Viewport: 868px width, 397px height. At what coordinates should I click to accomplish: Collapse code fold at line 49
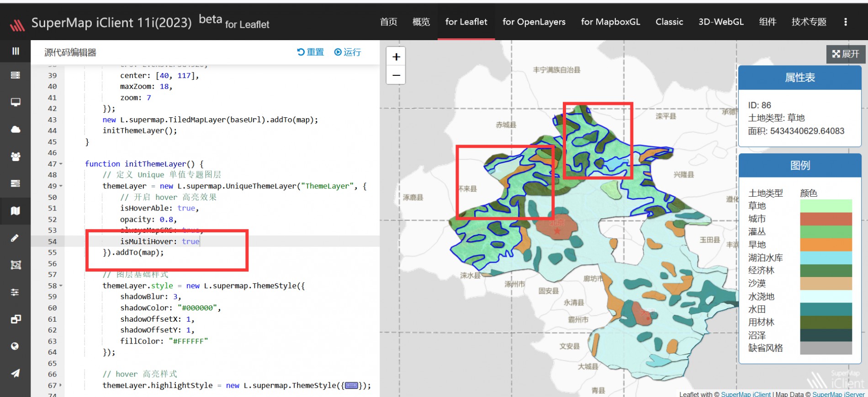(61, 186)
